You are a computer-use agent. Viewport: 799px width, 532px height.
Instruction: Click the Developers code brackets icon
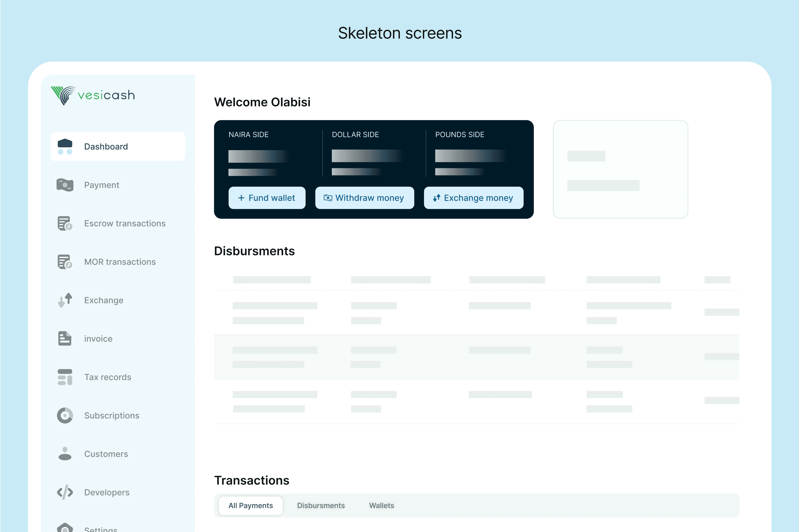click(x=65, y=492)
